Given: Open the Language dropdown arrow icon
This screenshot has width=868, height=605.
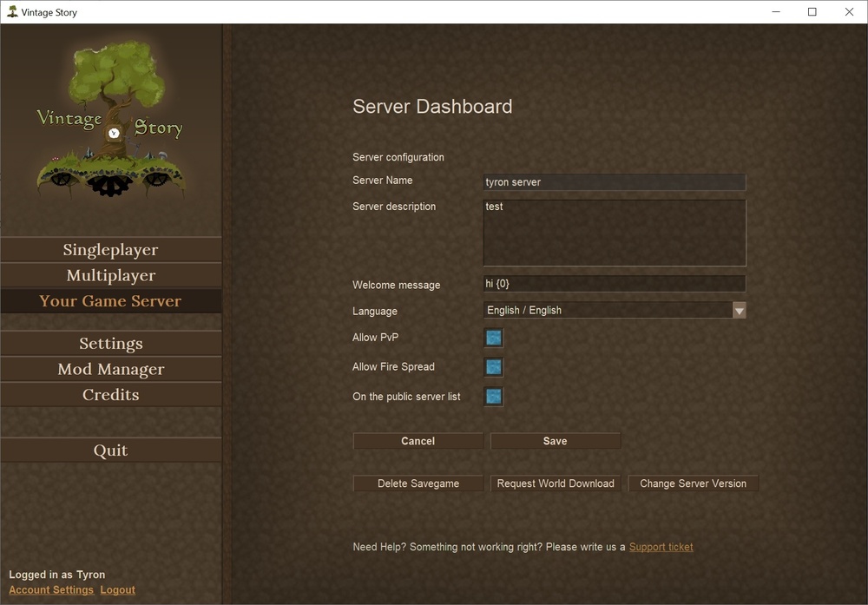Looking at the screenshot, I should [738, 310].
